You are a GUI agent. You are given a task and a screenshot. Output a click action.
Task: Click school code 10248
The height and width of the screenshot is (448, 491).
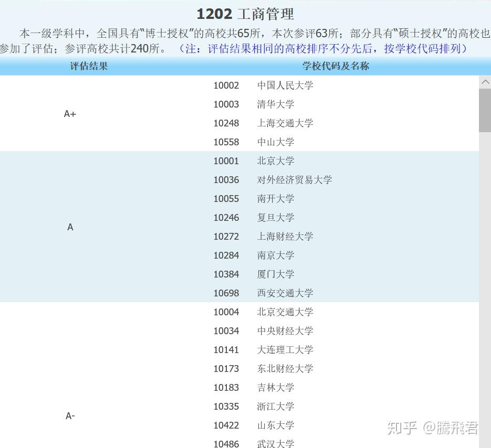[226, 123]
